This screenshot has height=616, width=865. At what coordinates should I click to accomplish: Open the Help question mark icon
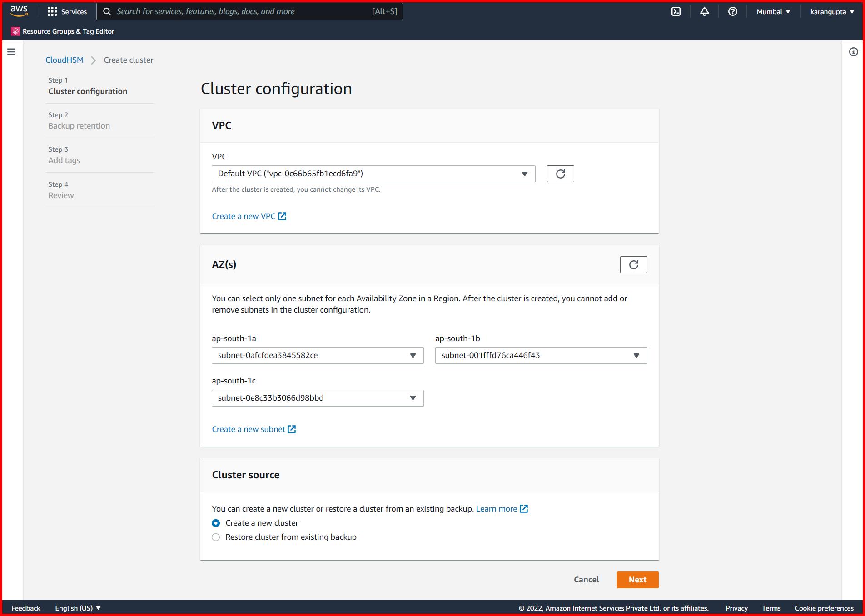click(732, 11)
